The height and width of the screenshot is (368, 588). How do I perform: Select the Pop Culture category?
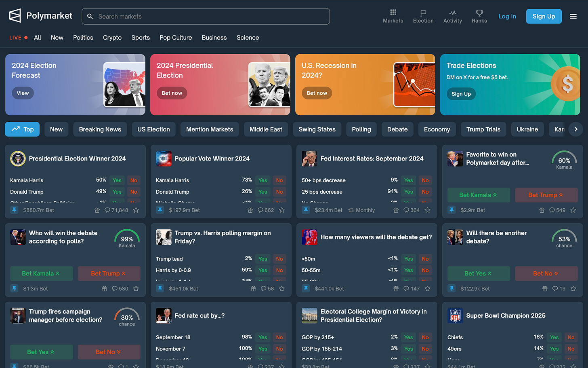pyautogui.click(x=176, y=38)
